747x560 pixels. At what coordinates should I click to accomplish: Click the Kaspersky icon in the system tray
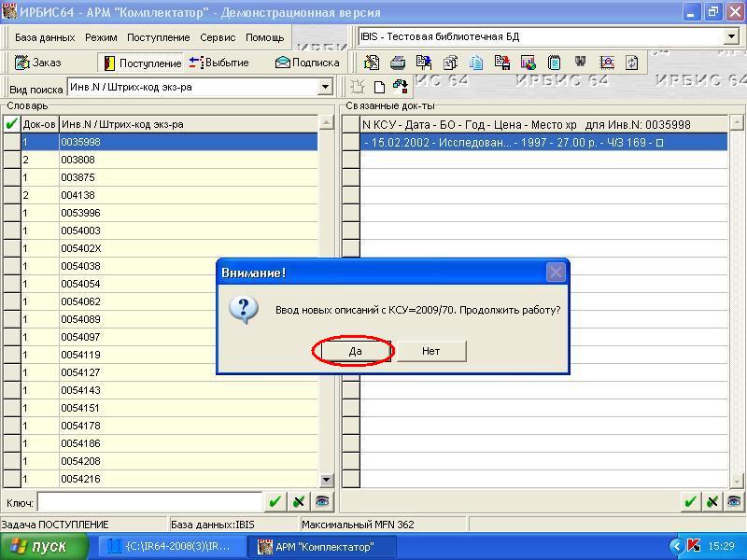694,546
